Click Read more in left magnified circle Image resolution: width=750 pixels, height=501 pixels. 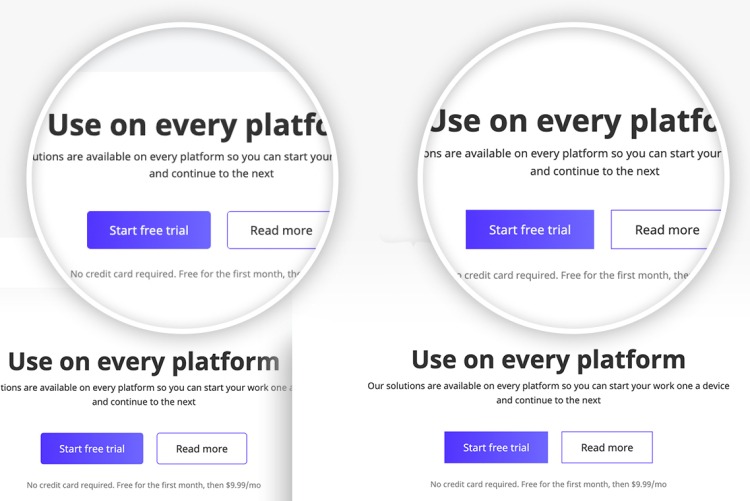point(280,230)
